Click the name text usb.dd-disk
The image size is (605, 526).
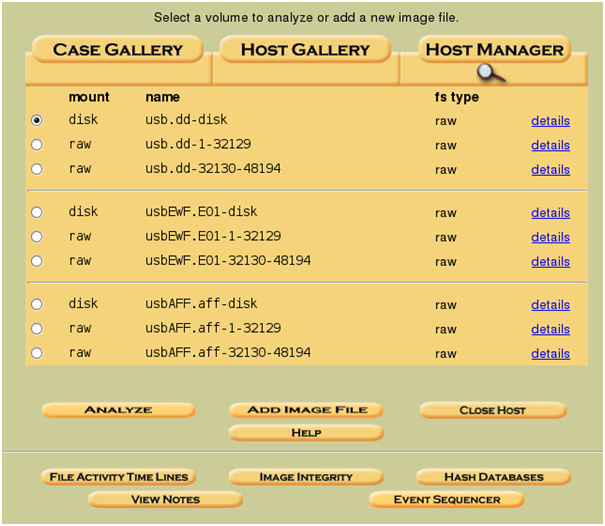pyautogui.click(x=186, y=120)
